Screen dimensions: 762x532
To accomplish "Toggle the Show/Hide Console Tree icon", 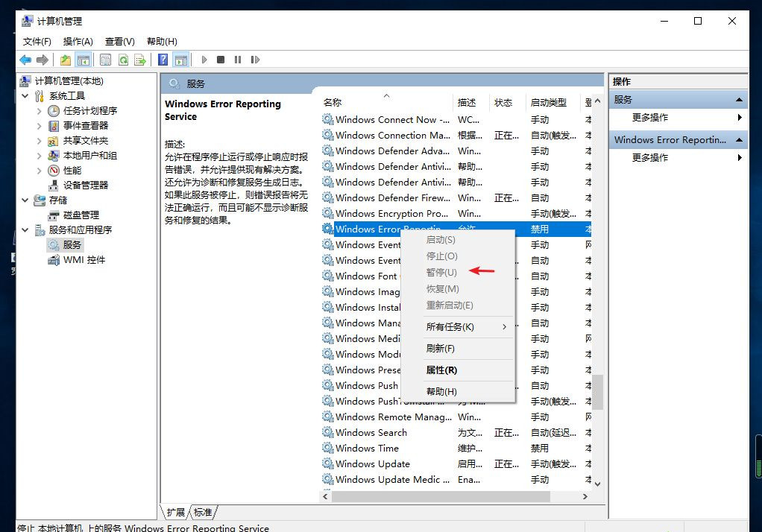I will click(x=85, y=60).
